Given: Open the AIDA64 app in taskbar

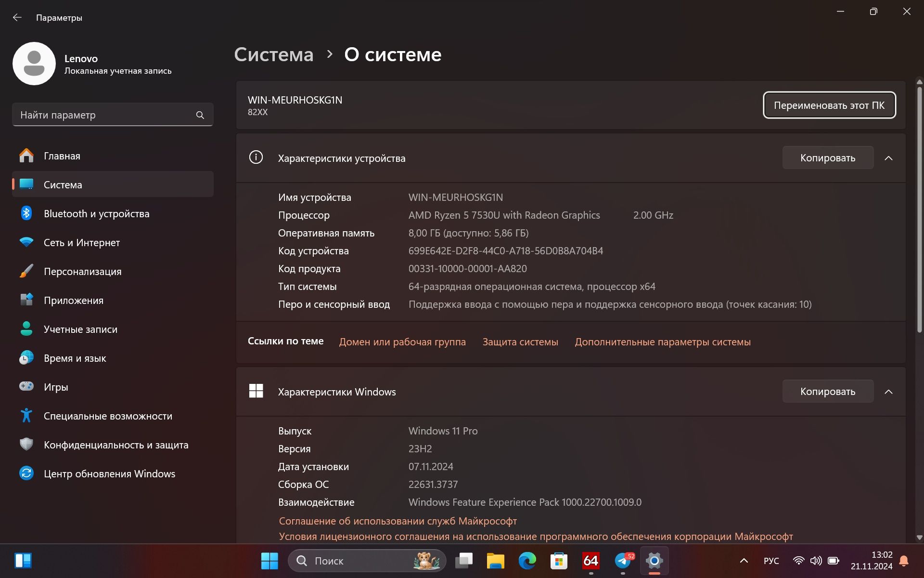Looking at the screenshot, I should click(590, 561).
